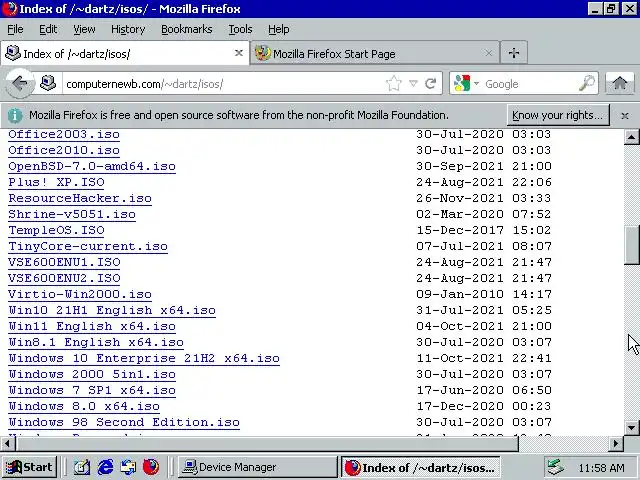The image size is (640, 480).
Task: Reload the page with the refresh icon
Action: pos(431,84)
